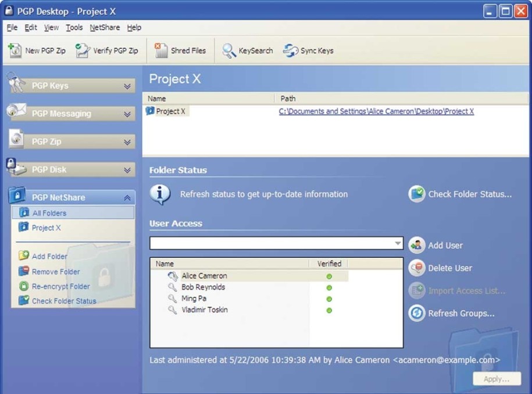Viewport: 532px width, 394px height.
Task: Click the Add User label
Action: click(445, 245)
